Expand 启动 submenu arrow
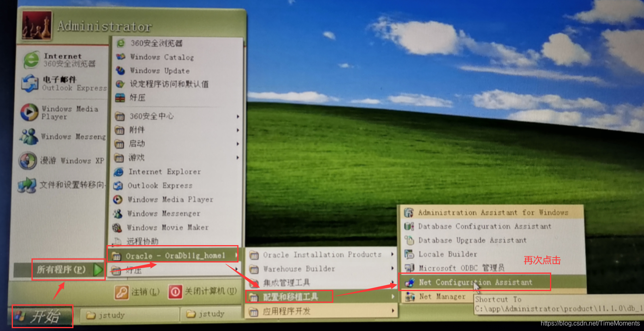 (238, 144)
